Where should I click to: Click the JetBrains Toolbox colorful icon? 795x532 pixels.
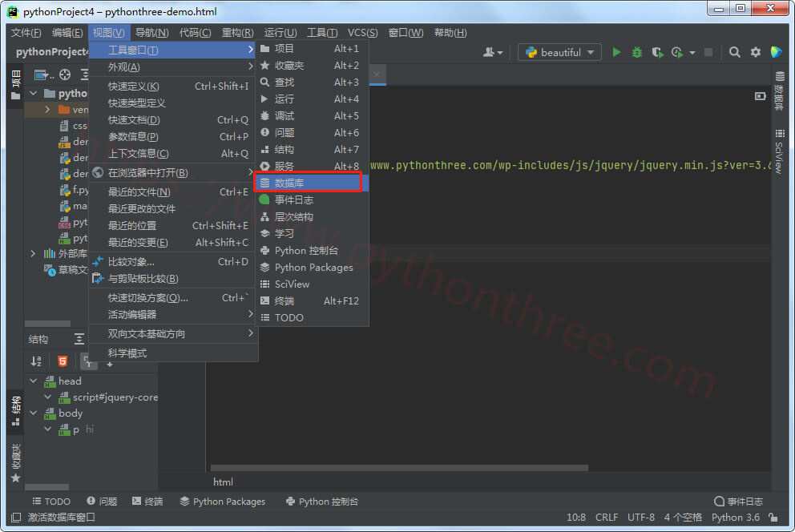click(x=777, y=52)
